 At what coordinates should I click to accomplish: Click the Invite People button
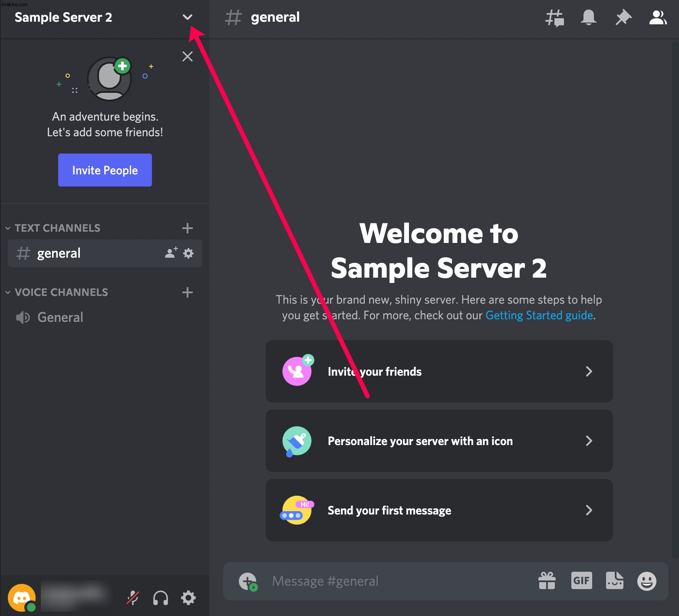pyautogui.click(x=105, y=170)
